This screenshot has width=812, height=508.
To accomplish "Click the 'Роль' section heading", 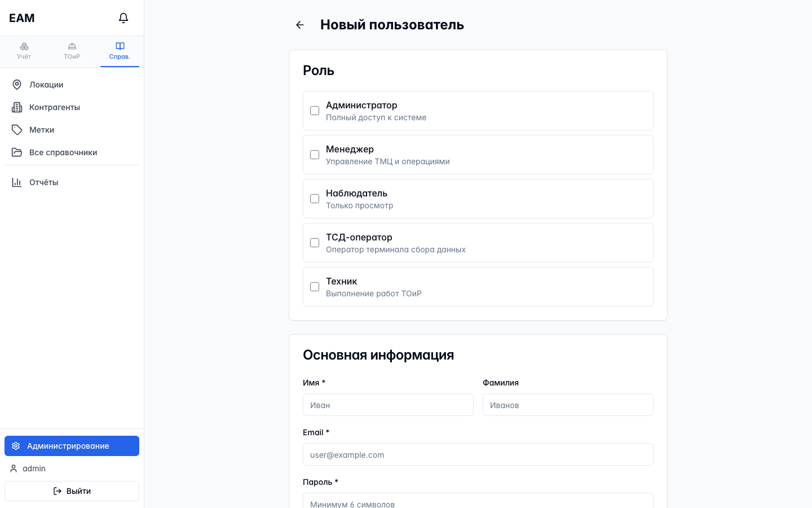I will [319, 71].
